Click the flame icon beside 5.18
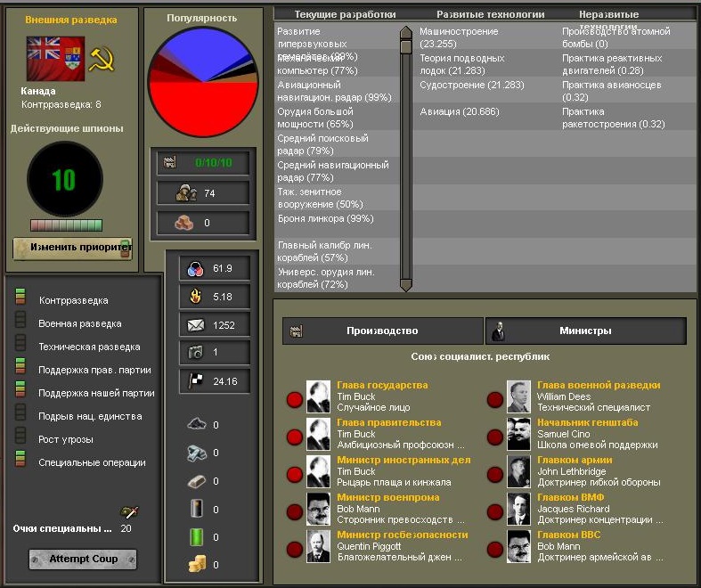The image size is (701, 588). coord(195,296)
